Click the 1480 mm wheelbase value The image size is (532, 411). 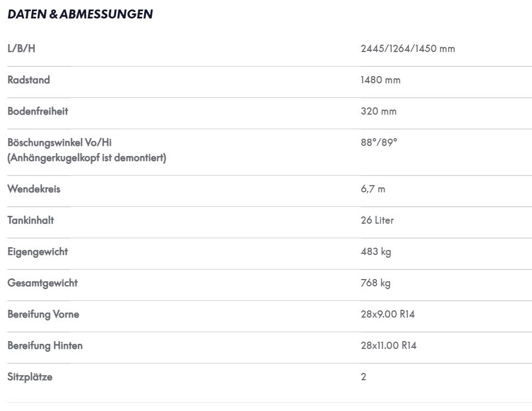point(381,80)
